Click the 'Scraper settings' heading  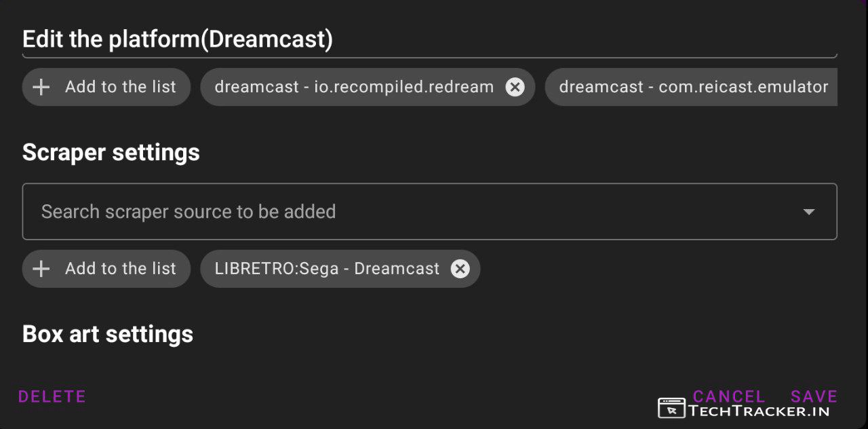pos(111,152)
